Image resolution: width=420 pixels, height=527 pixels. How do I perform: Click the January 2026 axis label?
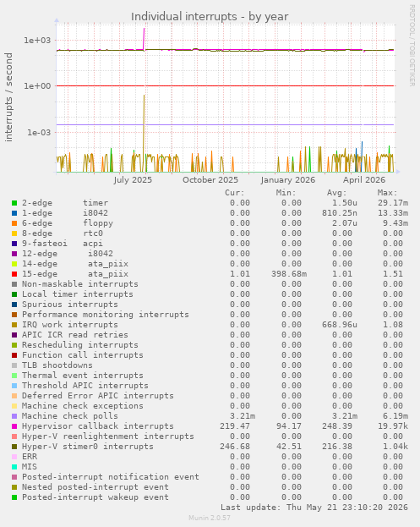pyautogui.click(x=288, y=180)
